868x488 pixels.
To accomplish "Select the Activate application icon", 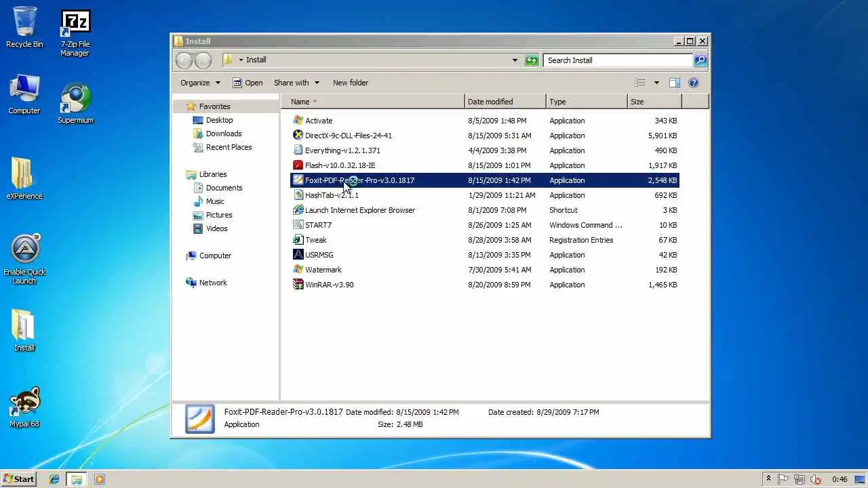I will (x=298, y=121).
